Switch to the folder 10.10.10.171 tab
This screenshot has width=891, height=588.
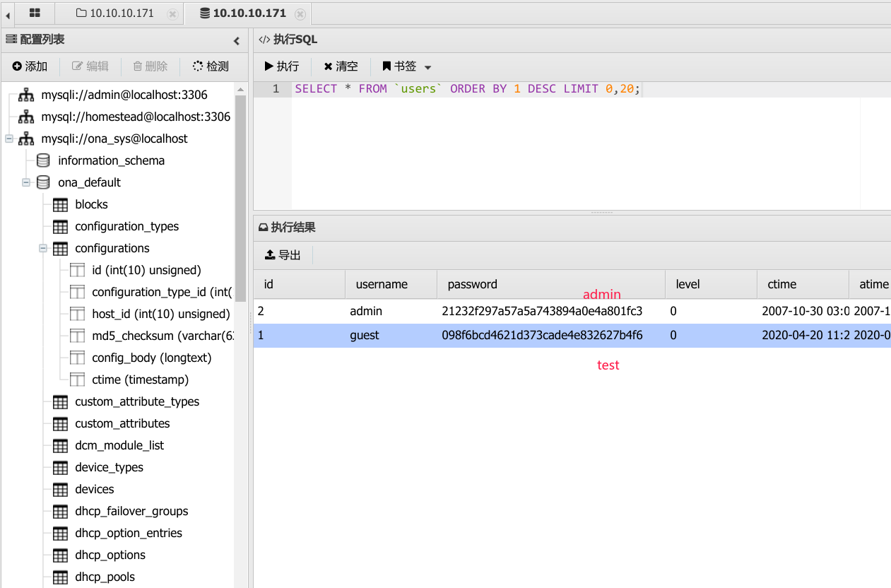point(114,13)
